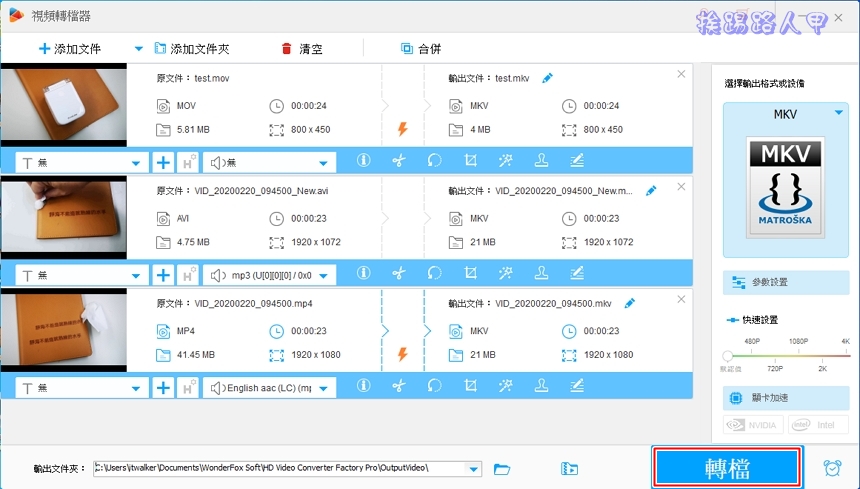Screen dimensions: 860x489
Task: Trim VID_20200220_094500_New.avi with scissors
Action: [x=399, y=273]
